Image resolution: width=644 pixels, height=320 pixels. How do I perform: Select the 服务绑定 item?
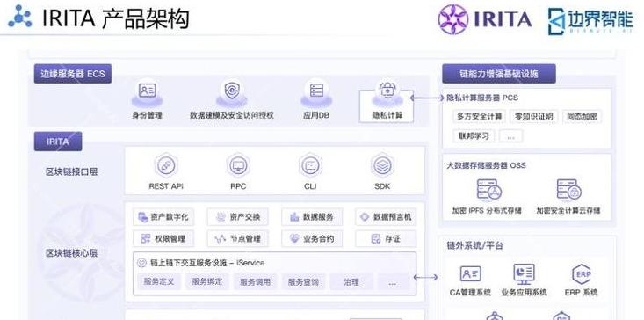pyautogui.click(x=207, y=282)
